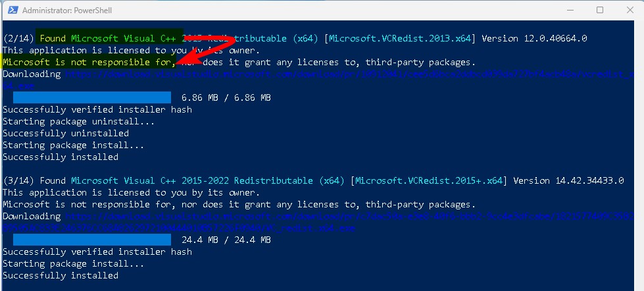
Task: Click the Starting package uninstall line
Action: click(79, 122)
